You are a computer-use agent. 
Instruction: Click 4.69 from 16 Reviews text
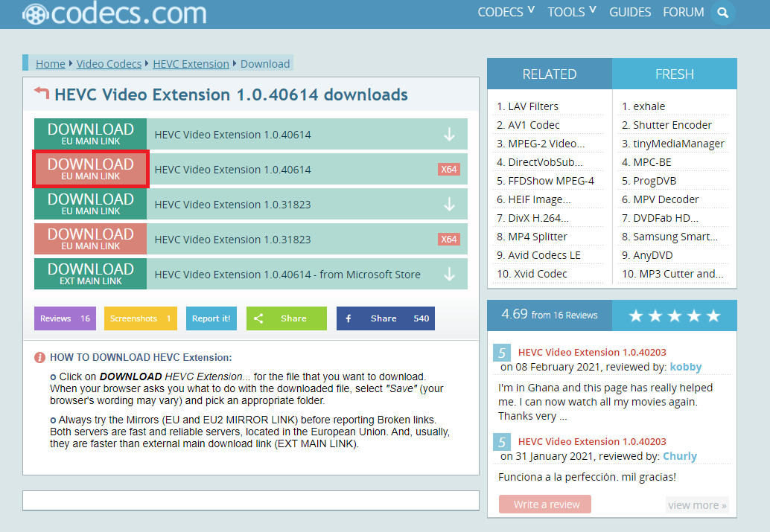click(550, 315)
